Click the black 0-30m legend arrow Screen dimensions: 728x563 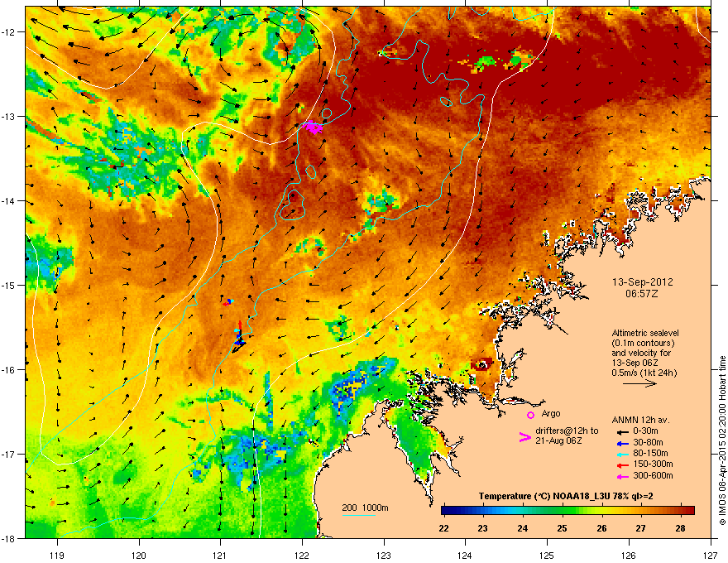point(623,432)
